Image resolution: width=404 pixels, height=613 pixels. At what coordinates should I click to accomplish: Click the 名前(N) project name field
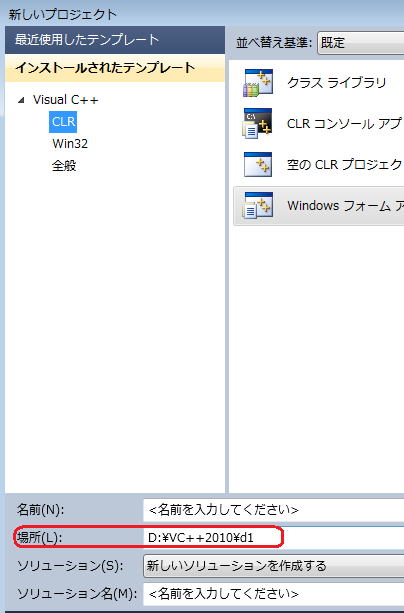pos(273,510)
